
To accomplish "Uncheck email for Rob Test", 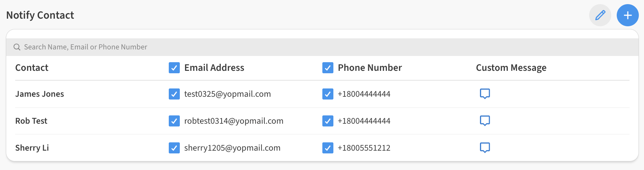I will tap(174, 121).
